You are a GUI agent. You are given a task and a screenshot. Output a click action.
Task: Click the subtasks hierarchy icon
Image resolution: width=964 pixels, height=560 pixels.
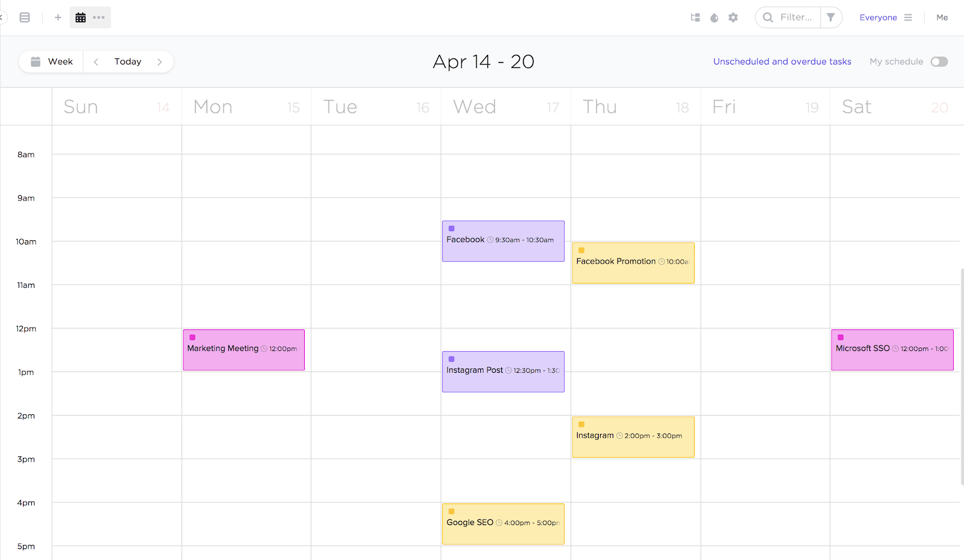click(695, 17)
